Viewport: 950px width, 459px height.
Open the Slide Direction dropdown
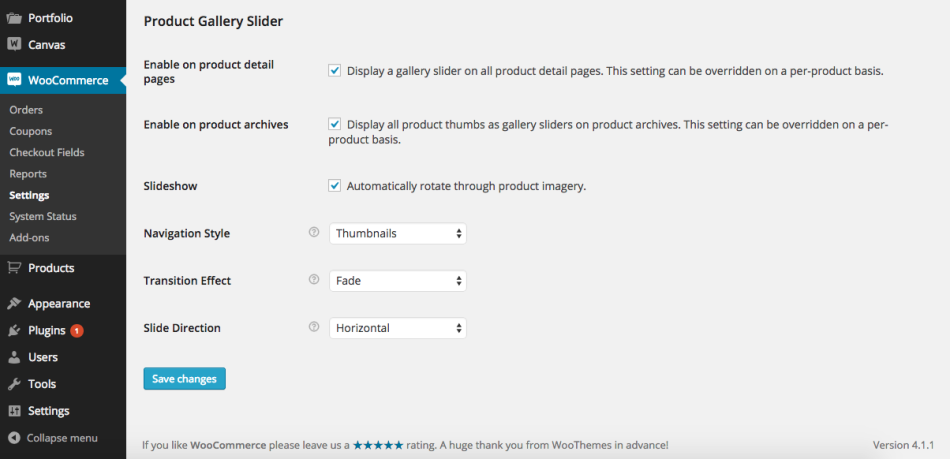pyautogui.click(x=398, y=327)
